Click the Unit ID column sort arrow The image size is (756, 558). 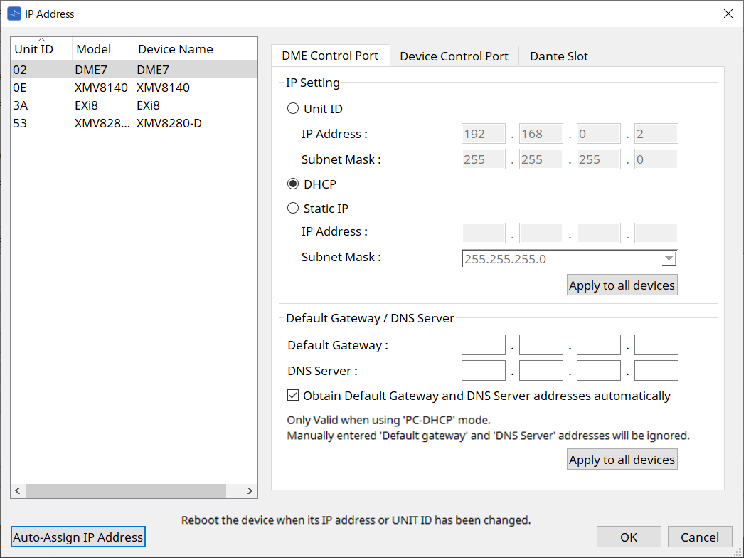41,41
